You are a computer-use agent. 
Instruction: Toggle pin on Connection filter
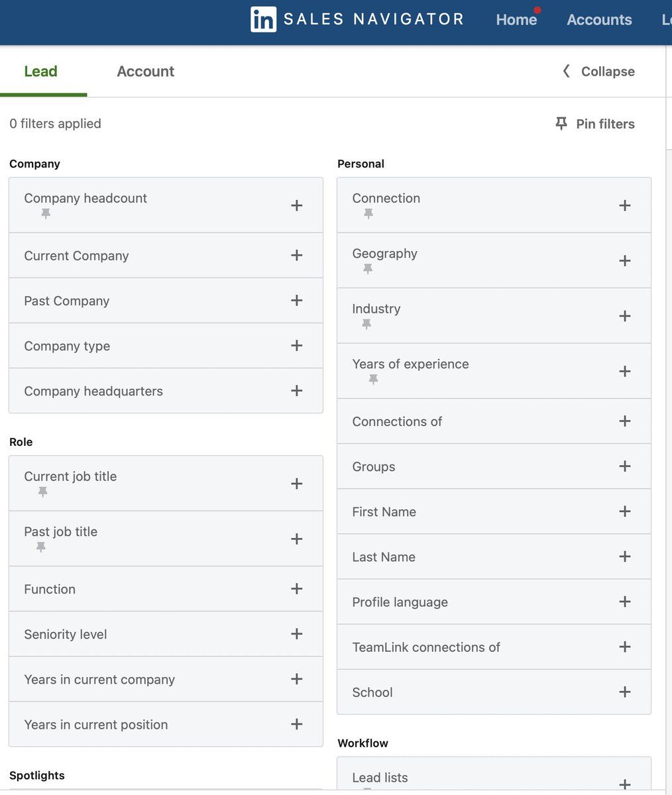tap(368, 214)
